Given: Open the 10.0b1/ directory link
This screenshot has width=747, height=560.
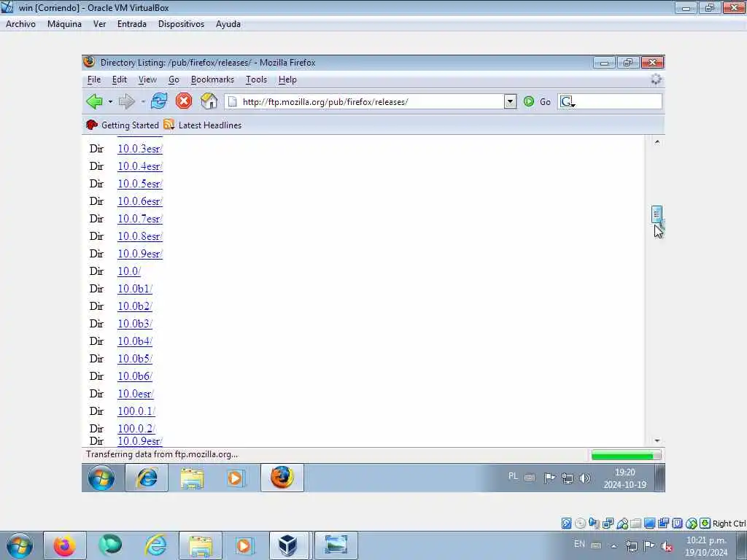Looking at the screenshot, I should pyautogui.click(x=135, y=289).
